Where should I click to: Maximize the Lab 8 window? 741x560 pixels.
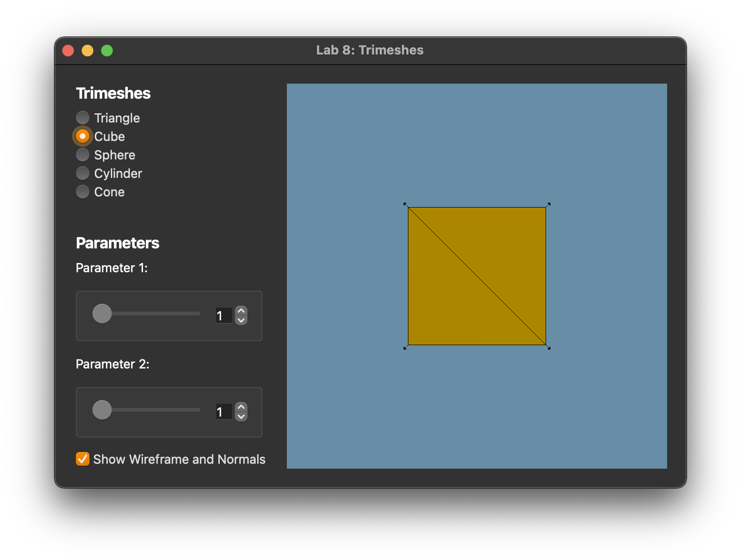click(x=107, y=51)
